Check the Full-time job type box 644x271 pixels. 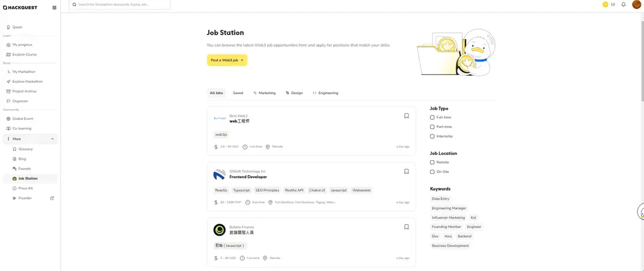[x=432, y=117]
